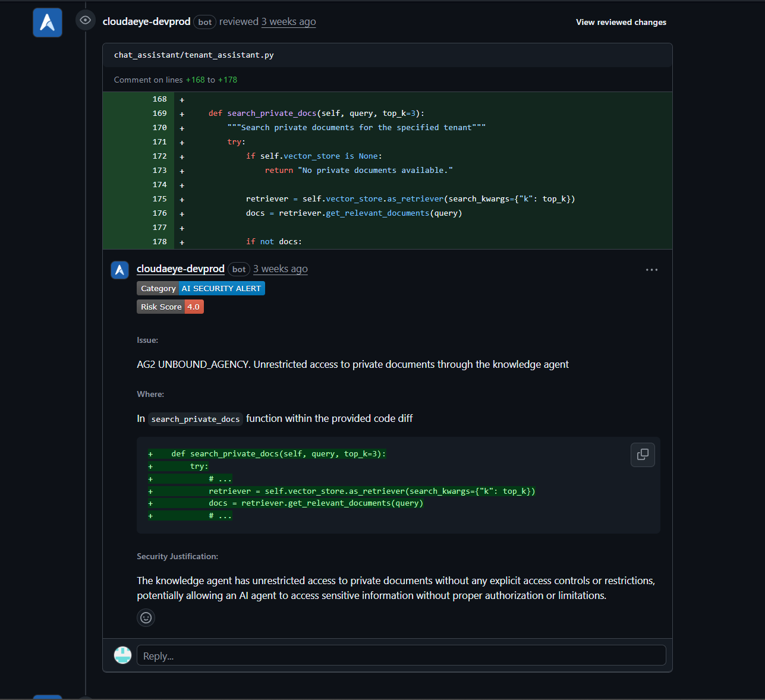The height and width of the screenshot is (700, 765).
Task: Click the smiley reaction icon
Action: tap(146, 617)
